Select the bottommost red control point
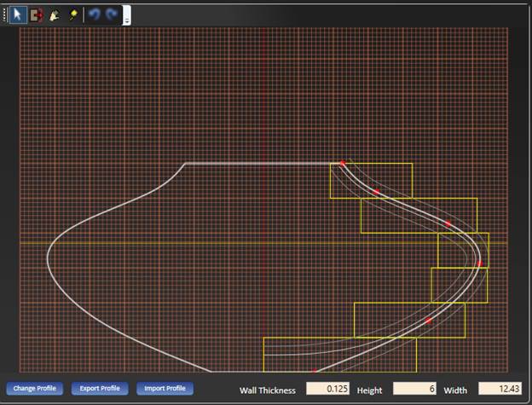Screen dimensions: 532x405 tap(314, 371)
